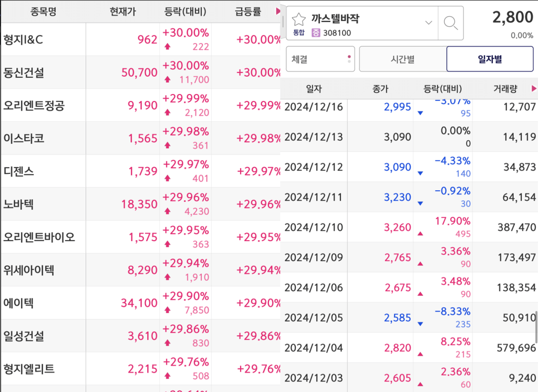Screen dimensions: 538x392
Task: Switch to the 시간별 tab
Action: (x=403, y=59)
